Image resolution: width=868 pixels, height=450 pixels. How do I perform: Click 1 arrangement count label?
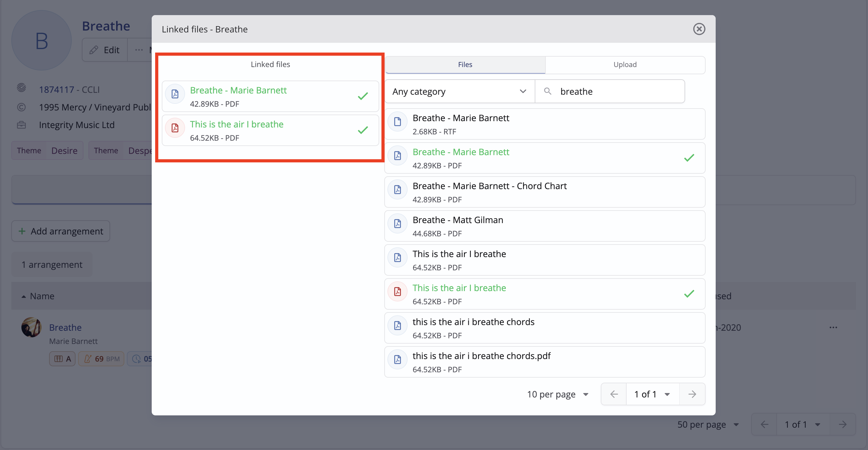click(52, 265)
